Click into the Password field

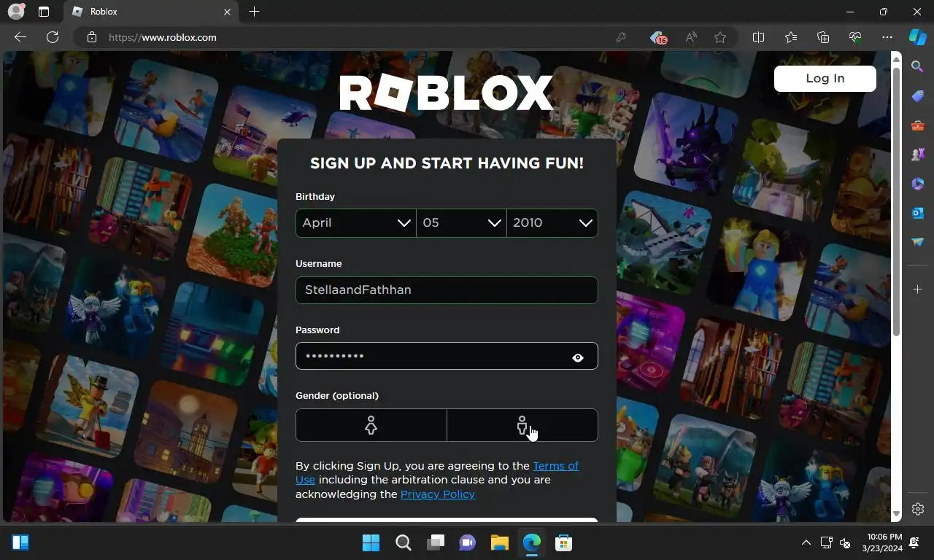[x=447, y=356]
